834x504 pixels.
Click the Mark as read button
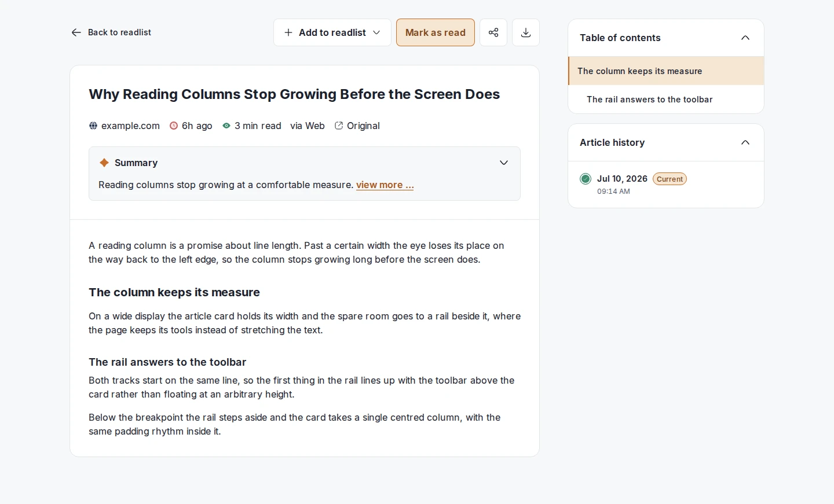[436, 32]
